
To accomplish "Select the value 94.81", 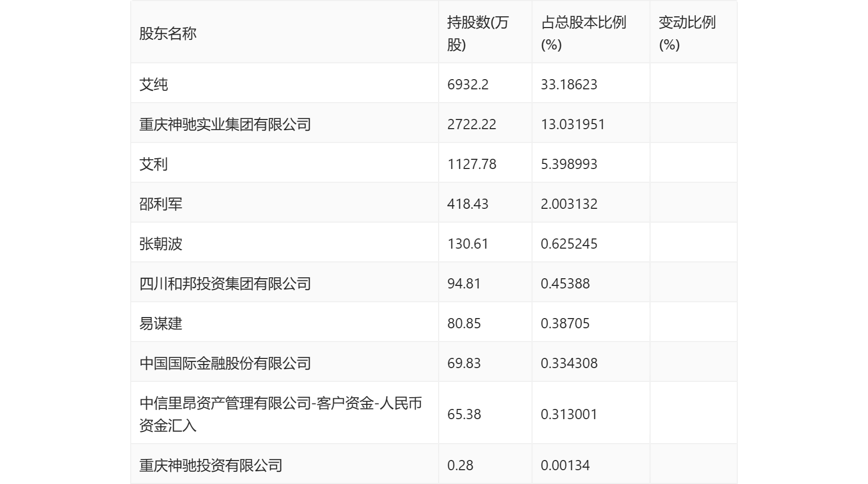I will point(464,283).
